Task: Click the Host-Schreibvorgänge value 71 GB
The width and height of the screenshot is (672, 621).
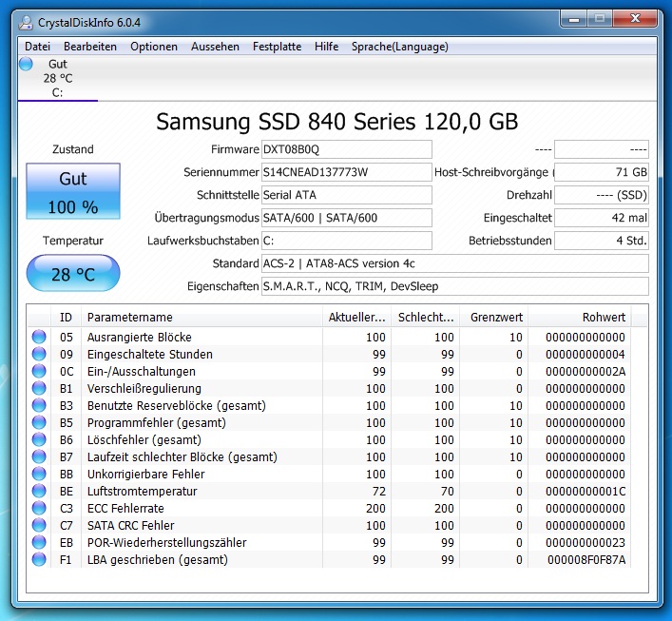Action: pos(602,172)
